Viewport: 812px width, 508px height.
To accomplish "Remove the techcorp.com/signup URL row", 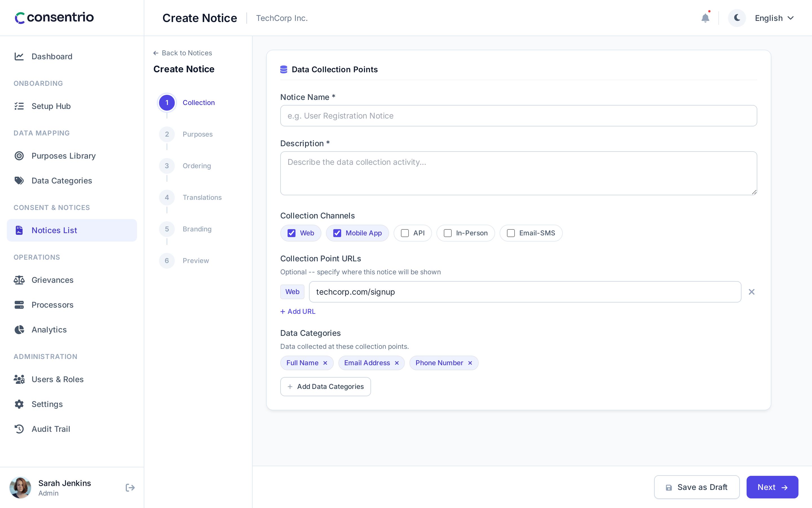I will tap(752, 292).
